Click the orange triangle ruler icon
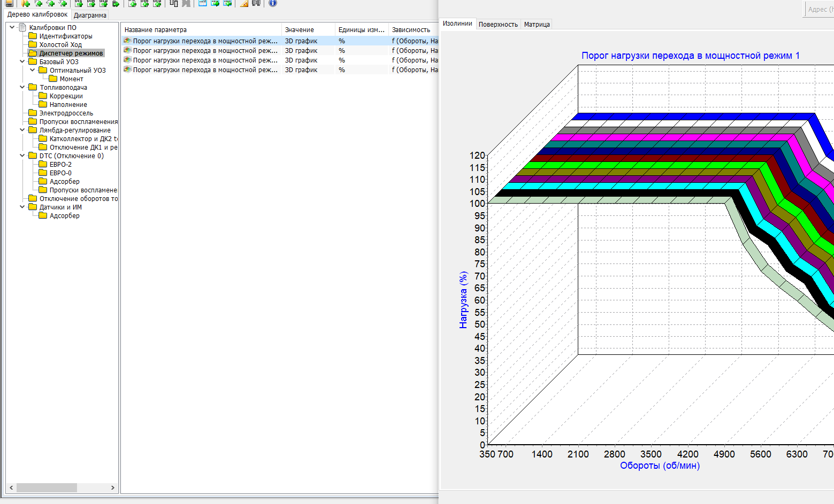 (x=244, y=3)
